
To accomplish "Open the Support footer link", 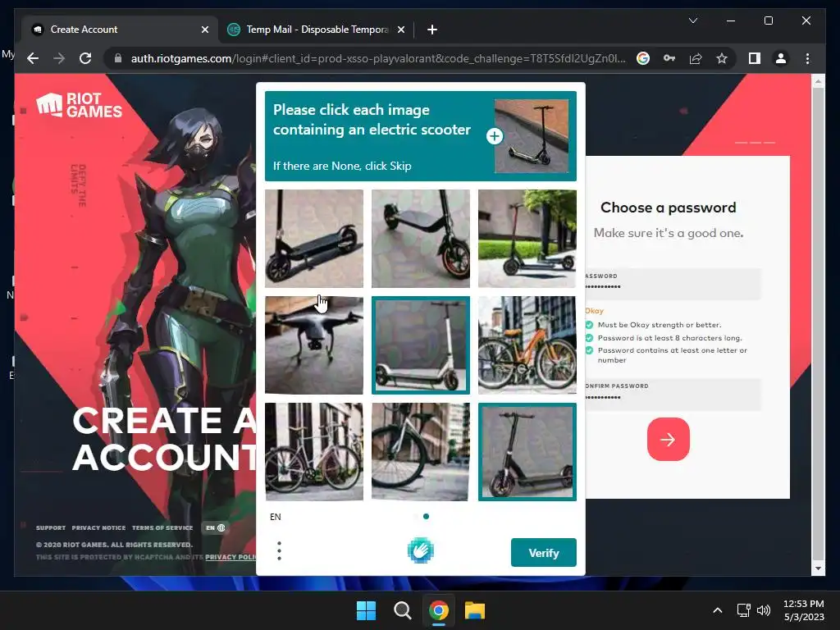I will (x=51, y=527).
